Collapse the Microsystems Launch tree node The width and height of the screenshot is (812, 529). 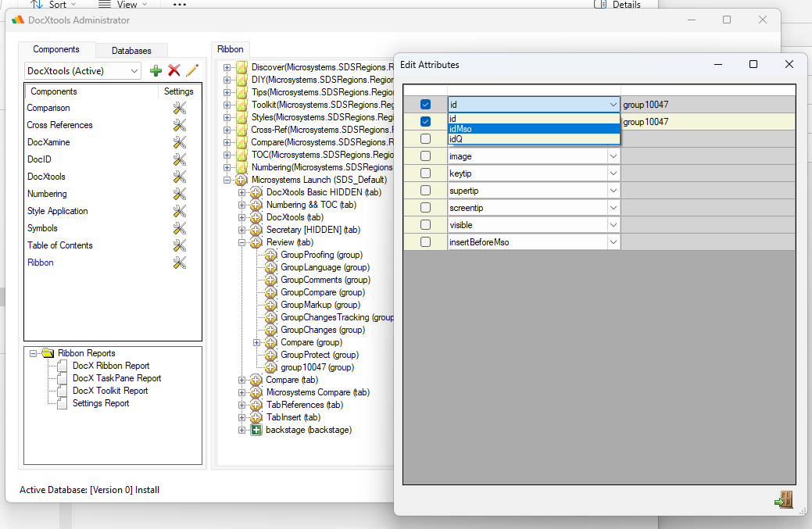click(227, 181)
